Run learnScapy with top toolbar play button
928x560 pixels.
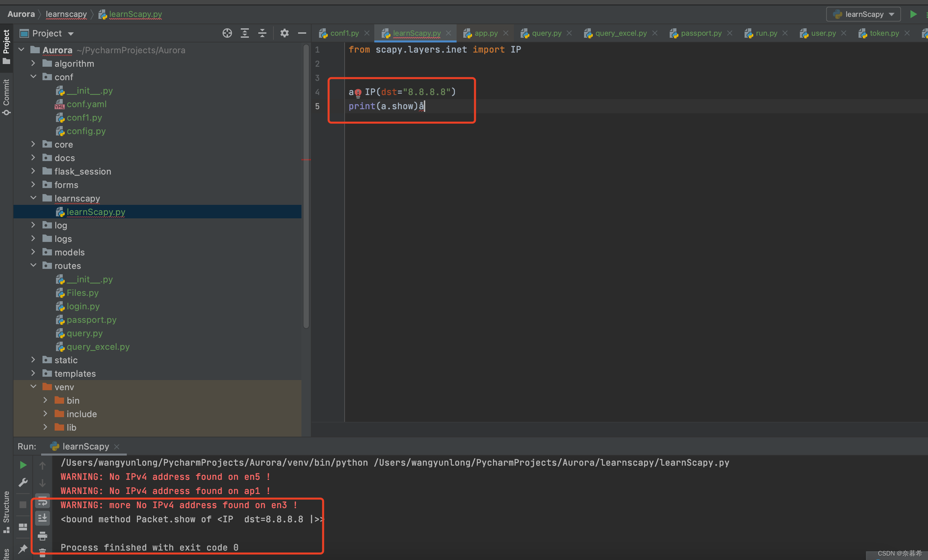tap(913, 14)
